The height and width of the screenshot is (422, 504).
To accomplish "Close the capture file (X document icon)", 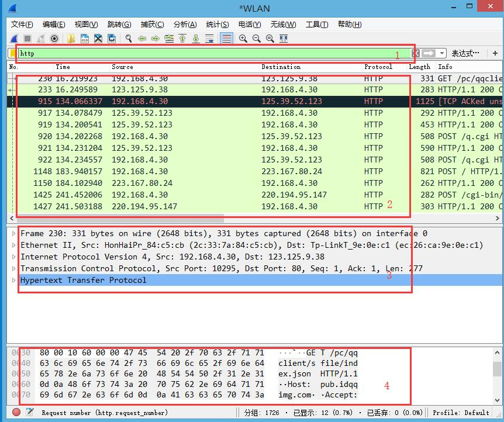I will pyautogui.click(x=98, y=39).
